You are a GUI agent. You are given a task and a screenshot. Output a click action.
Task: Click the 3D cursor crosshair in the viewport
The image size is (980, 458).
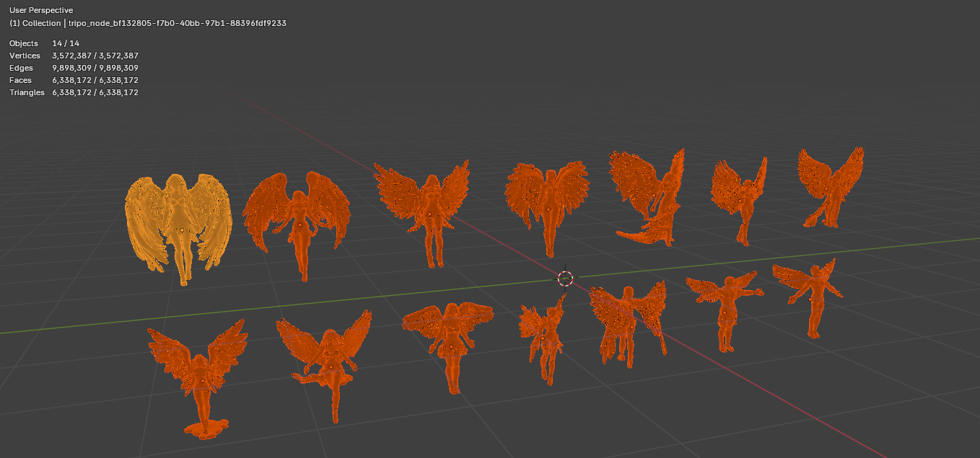point(565,278)
